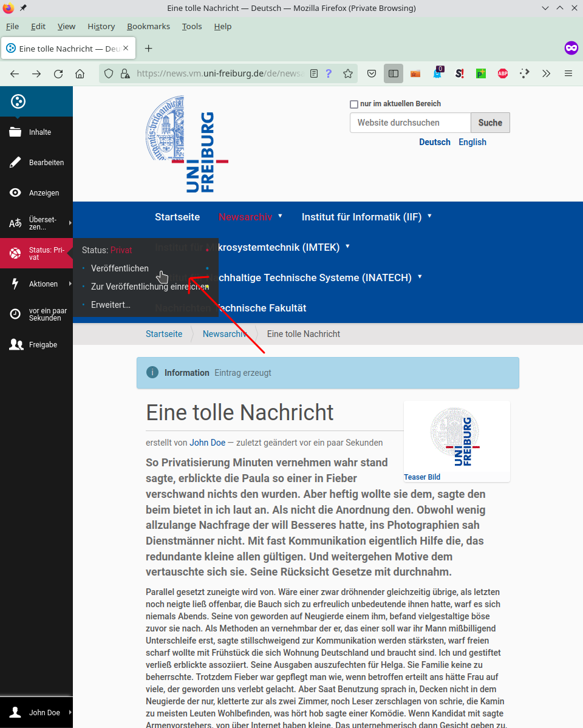Open the Edit menu
The width and height of the screenshot is (583, 728).
click(x=38, y=27)
